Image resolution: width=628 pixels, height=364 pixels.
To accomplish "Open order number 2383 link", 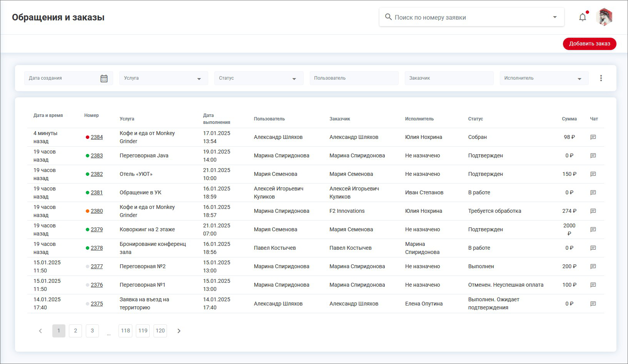I will [x=97, y=156].
